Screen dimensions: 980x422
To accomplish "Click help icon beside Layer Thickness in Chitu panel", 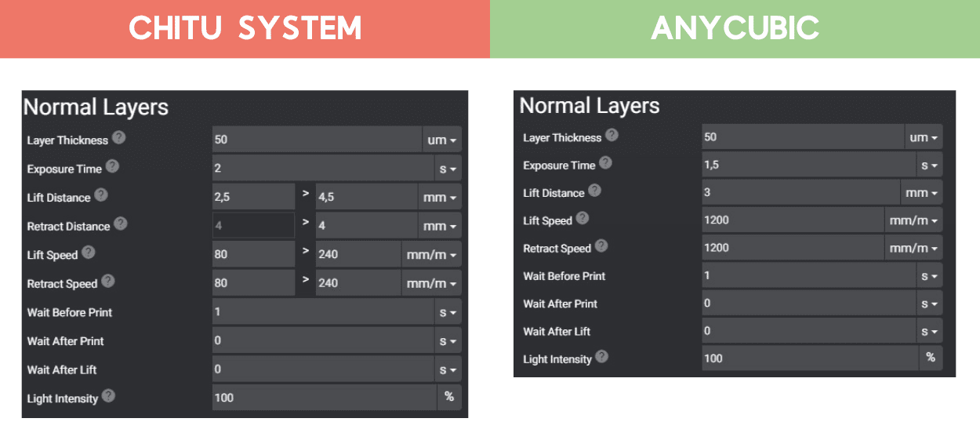I will coord(118,138).
